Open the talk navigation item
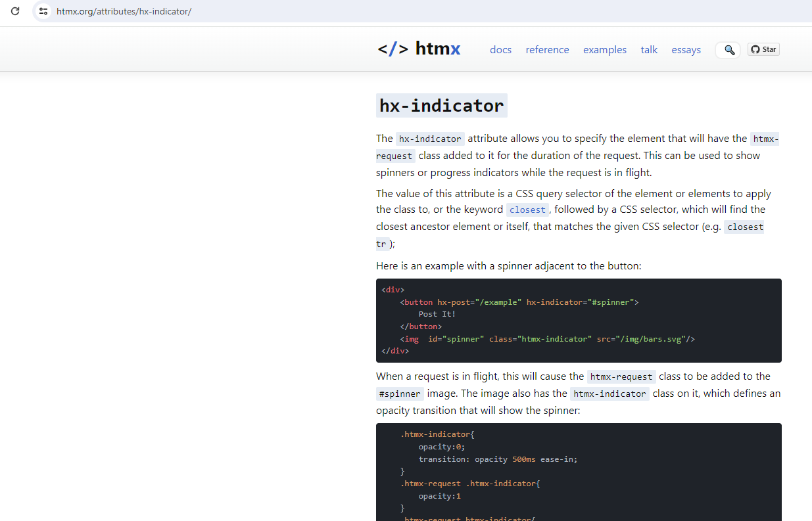The width and height of the screenshot is (812, 521). pos(649,50)
